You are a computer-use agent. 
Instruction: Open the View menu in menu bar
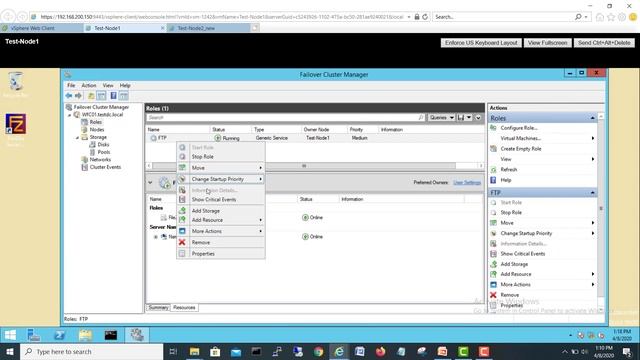(x=108, y=85)
